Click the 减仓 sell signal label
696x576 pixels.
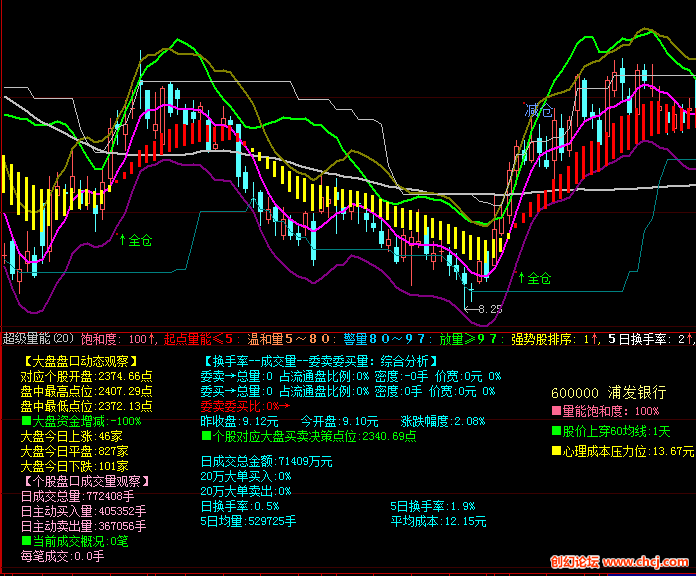pos(539,110)
